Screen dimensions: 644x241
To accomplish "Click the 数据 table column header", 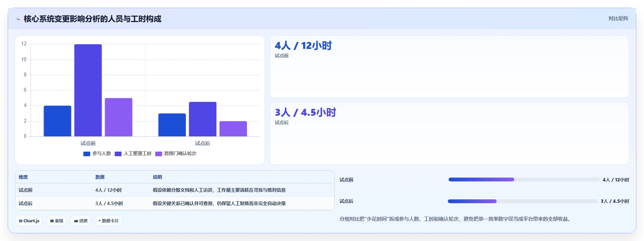I will [x=100, y=177].
